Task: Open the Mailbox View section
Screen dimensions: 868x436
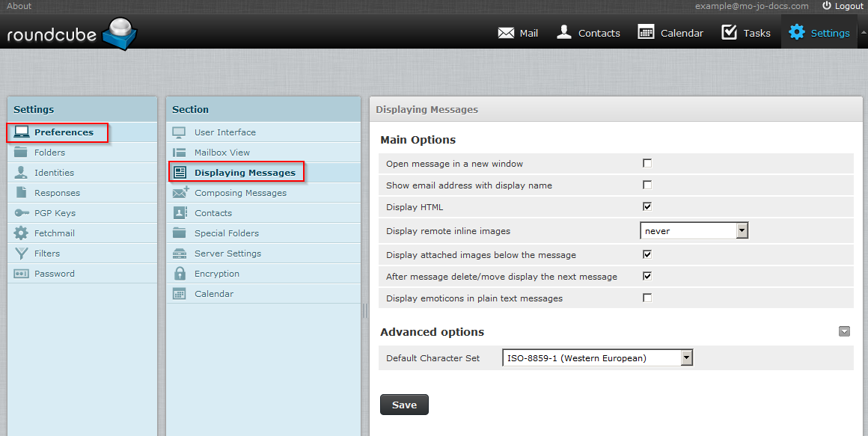Action: coord(222,153)
